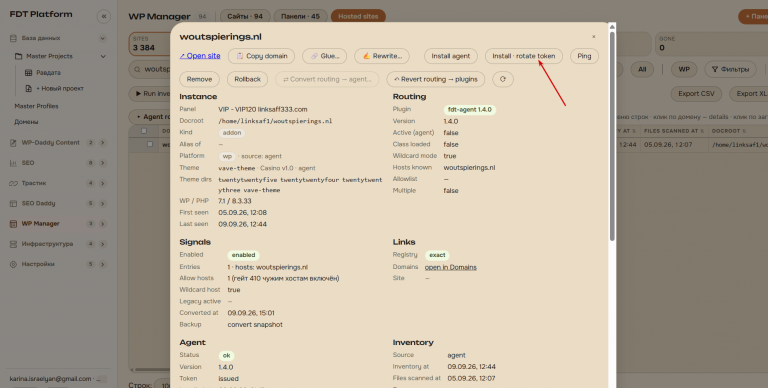Open SEO Daddy section icon

click(13, 203)
